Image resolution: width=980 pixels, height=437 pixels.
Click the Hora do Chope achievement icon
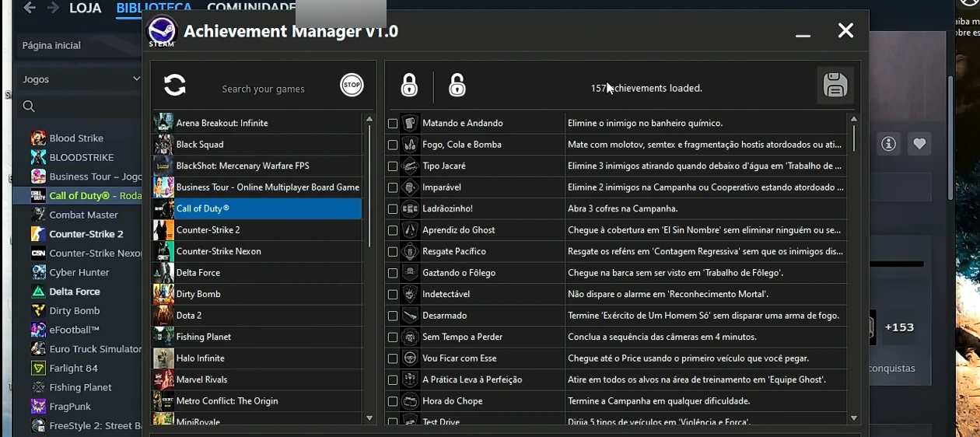click(x=410, y=401)
